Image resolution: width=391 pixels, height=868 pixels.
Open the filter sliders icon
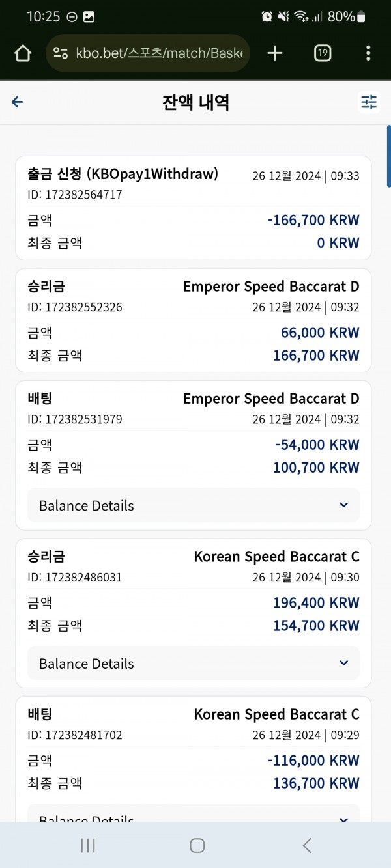(369, 102)
